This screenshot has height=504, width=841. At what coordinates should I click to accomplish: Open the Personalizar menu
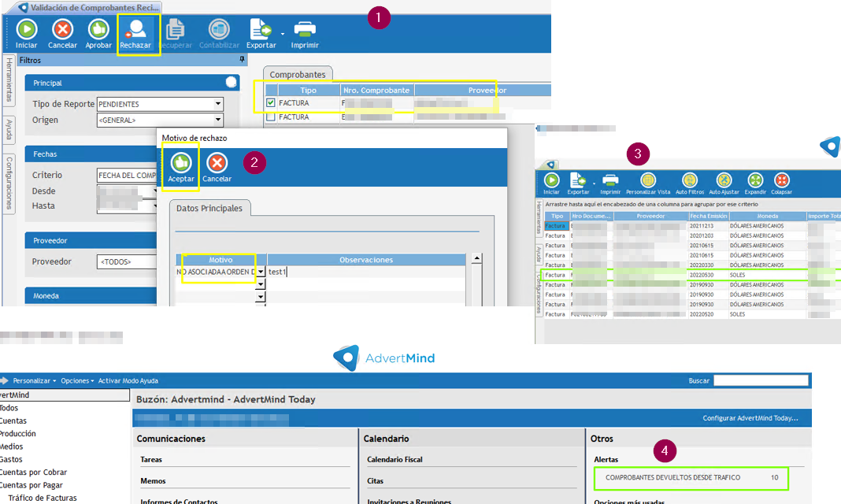(35, 380)
